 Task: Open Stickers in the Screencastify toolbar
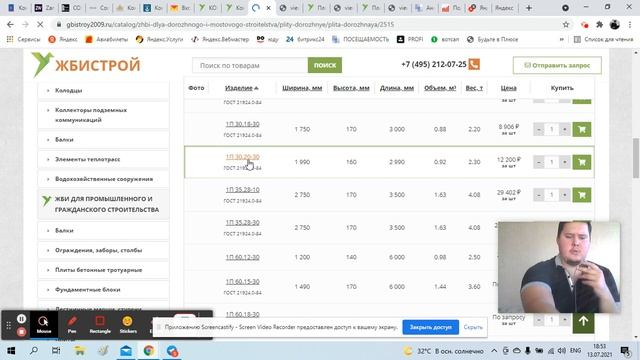[128, 324]
